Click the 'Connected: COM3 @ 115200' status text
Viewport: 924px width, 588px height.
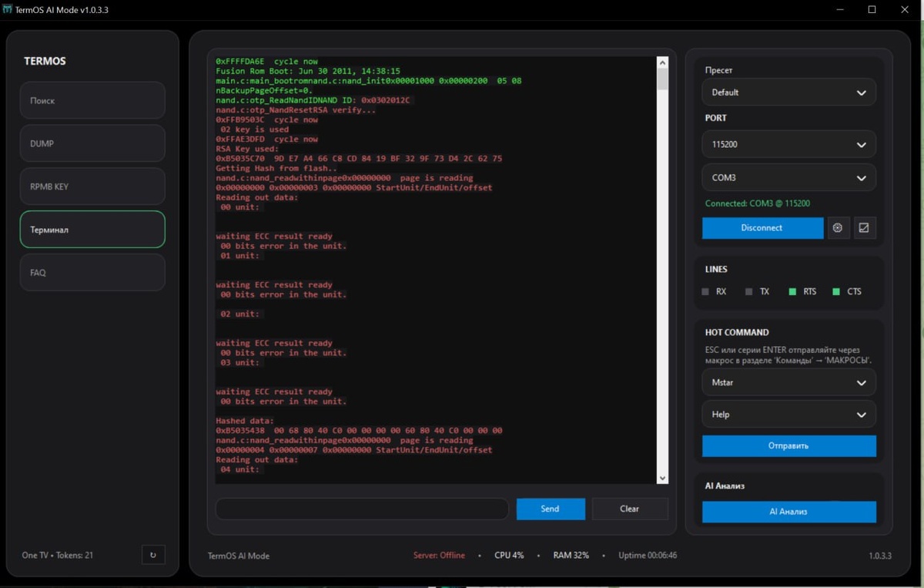pos(758,203)
